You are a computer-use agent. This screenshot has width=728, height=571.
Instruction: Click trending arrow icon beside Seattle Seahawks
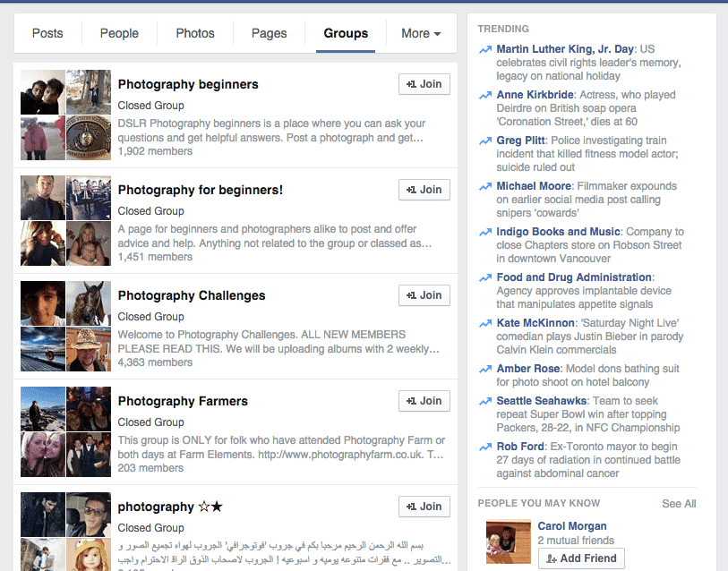[485, 401]
